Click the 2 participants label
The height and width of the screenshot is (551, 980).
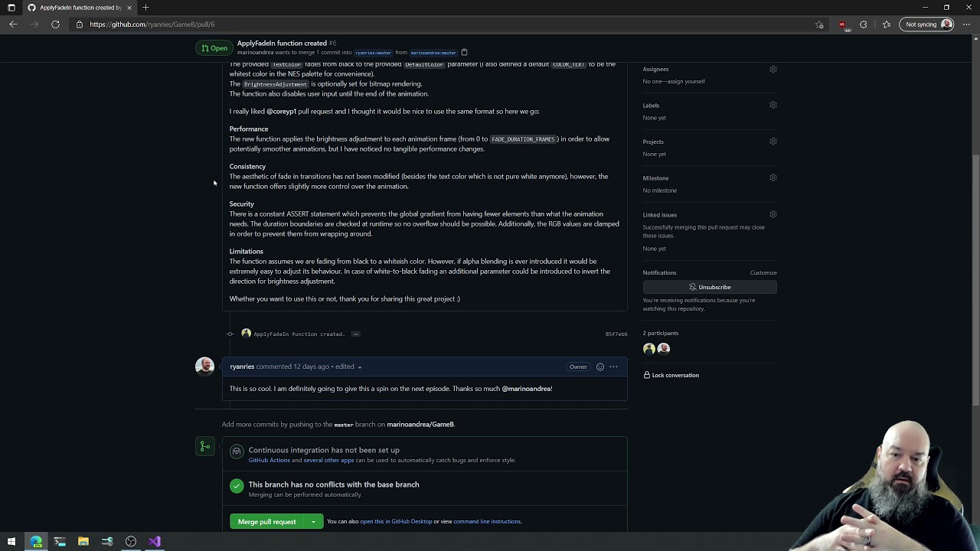pyautogui.click(x=661, y=333)
